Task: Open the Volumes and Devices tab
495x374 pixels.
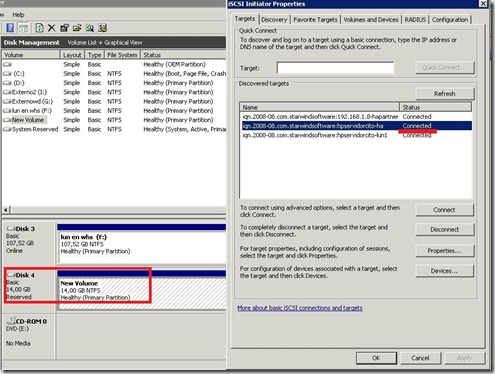Action: coord(371,20)
